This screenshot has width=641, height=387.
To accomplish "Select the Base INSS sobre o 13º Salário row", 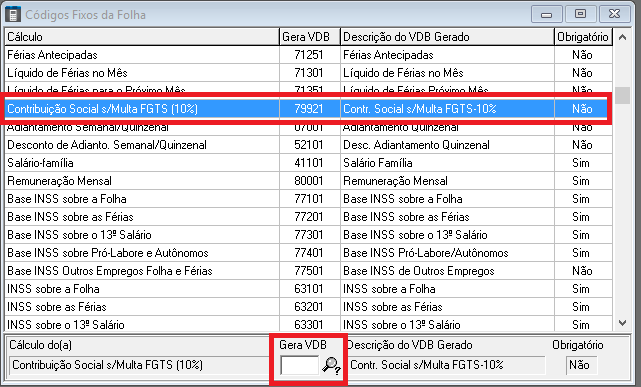I will coord(308,235).
